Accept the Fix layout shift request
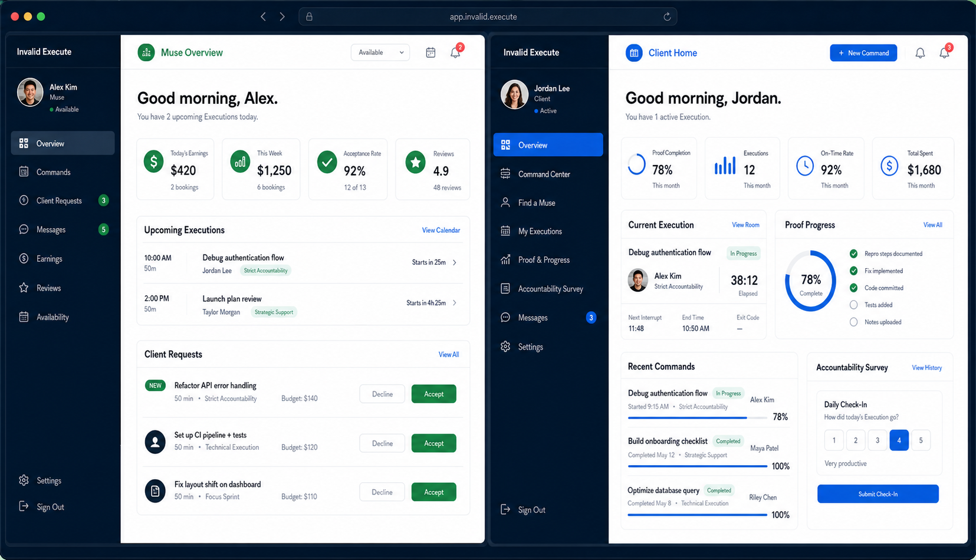 point(433,492)
